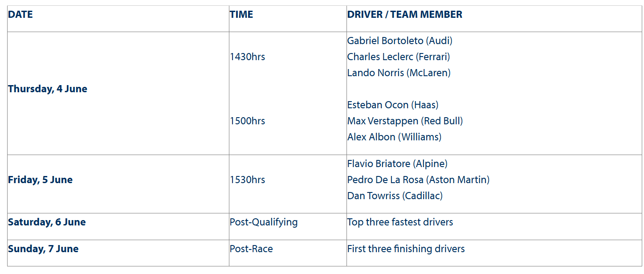Click Charles Leclerc (Ferrari) entry
644x274 pixels.
pyautogui.click(x=399, y=57)
